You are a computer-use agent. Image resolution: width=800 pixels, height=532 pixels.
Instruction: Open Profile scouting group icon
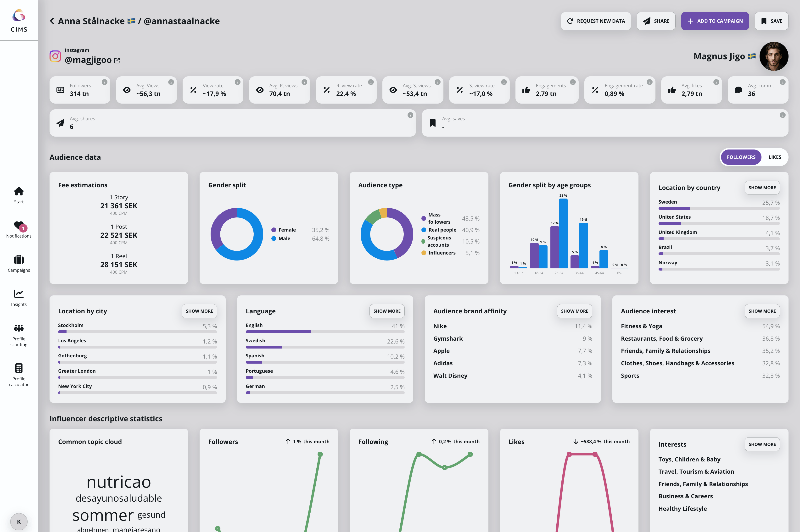[19, 328]
